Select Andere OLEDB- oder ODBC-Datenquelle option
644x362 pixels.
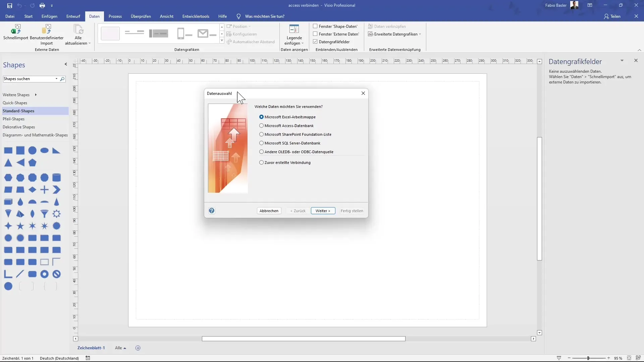point(296,152)
